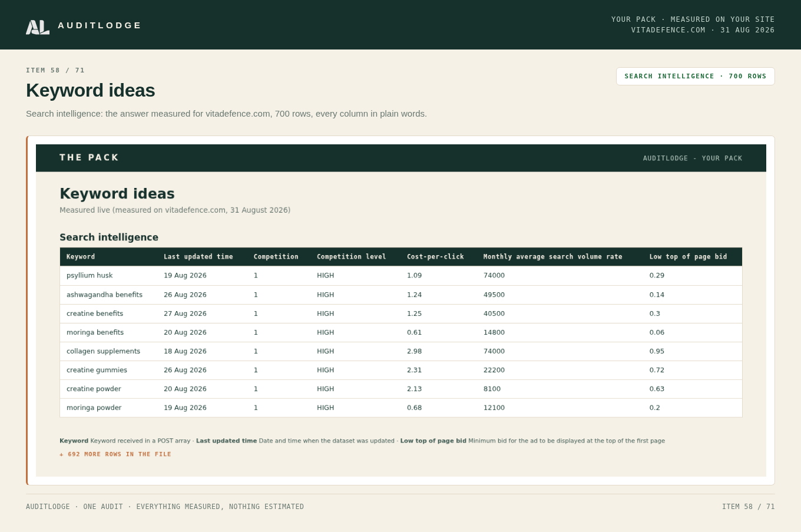
Task: Select the Search intelligence section heading
Action: [x=109, y=237]
